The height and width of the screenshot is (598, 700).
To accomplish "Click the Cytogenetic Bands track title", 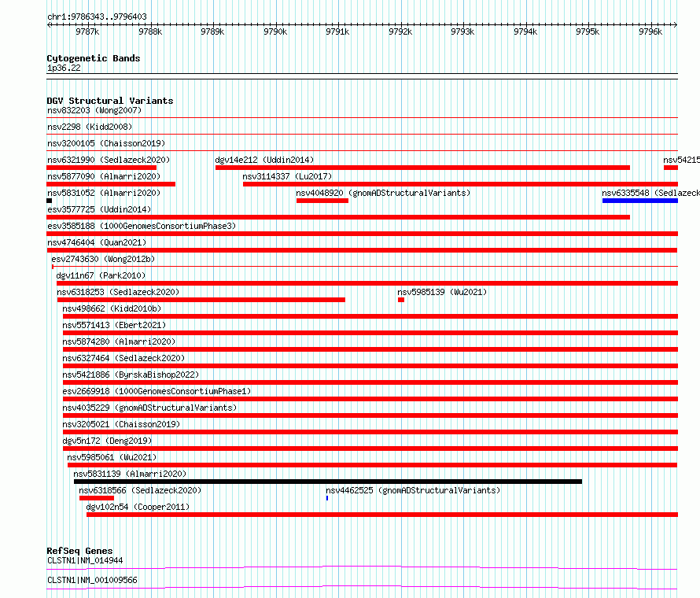I will (94, 58).
